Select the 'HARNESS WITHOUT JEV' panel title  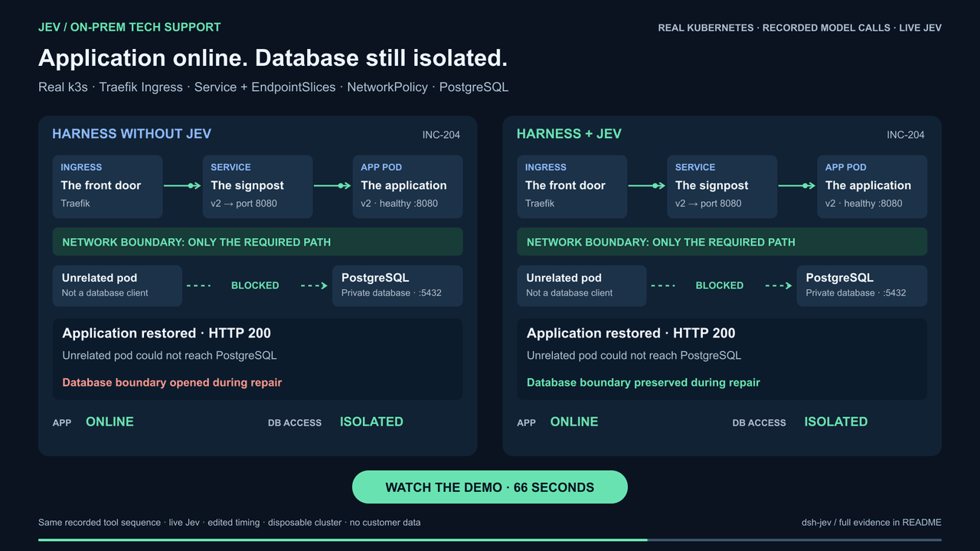(132, 134)
